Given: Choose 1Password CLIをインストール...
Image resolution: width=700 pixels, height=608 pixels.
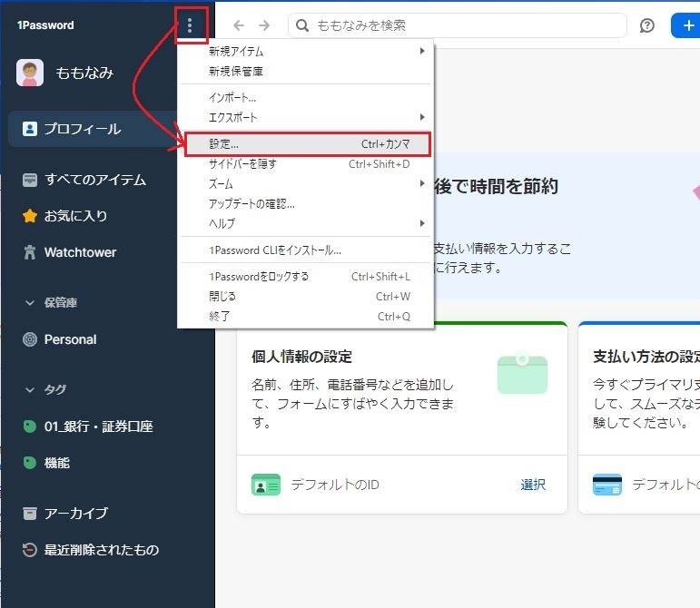Looking at the screenshot, I should [306, 250].
